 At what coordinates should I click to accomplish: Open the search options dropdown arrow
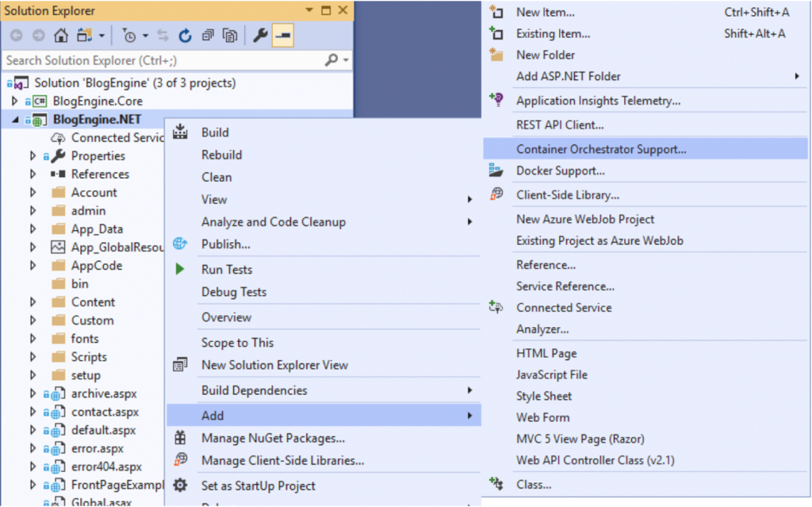coord(347,60)
